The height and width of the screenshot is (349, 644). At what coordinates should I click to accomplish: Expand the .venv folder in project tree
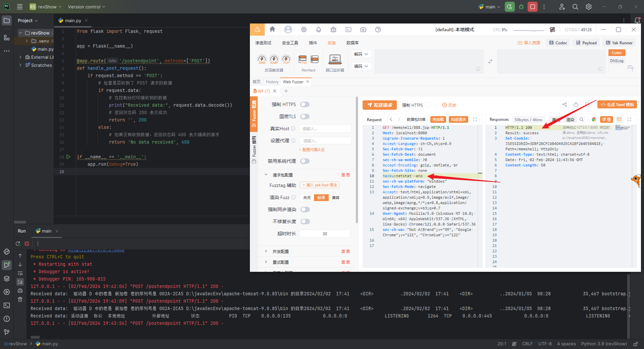tap(27, 41)
